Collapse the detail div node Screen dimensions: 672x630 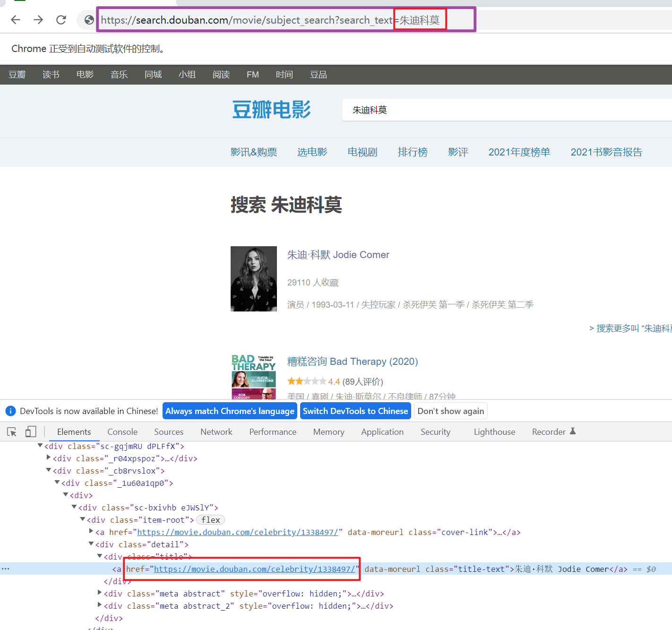[91, 544]
